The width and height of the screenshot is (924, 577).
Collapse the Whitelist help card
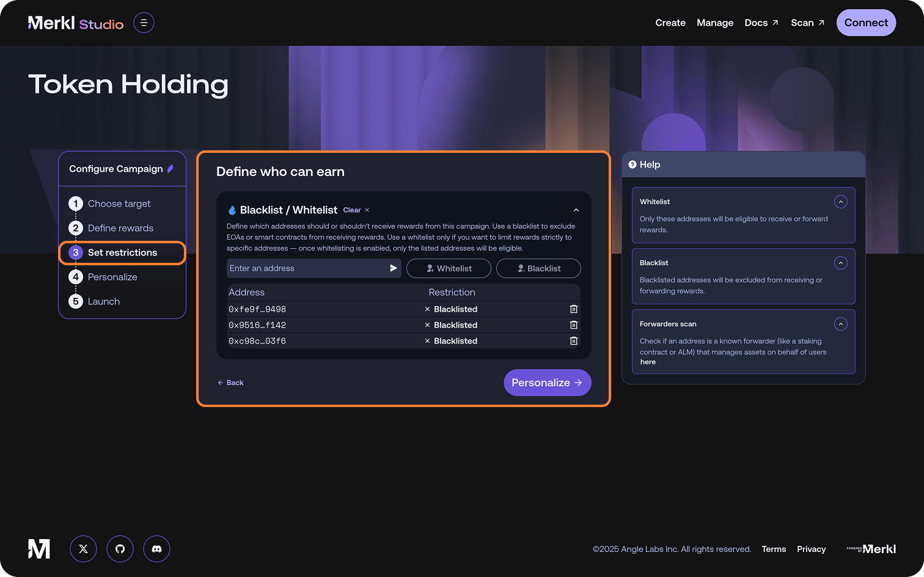[x=840, y=202]
